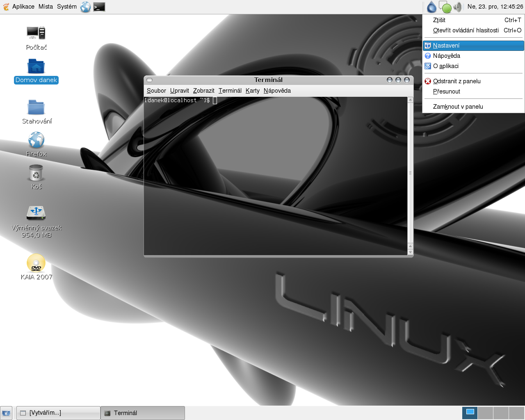Launch web browser from top panel globe icon
The height and width of the screenshot is (420, 525).
pyautogui.click(x=85, y=7)
